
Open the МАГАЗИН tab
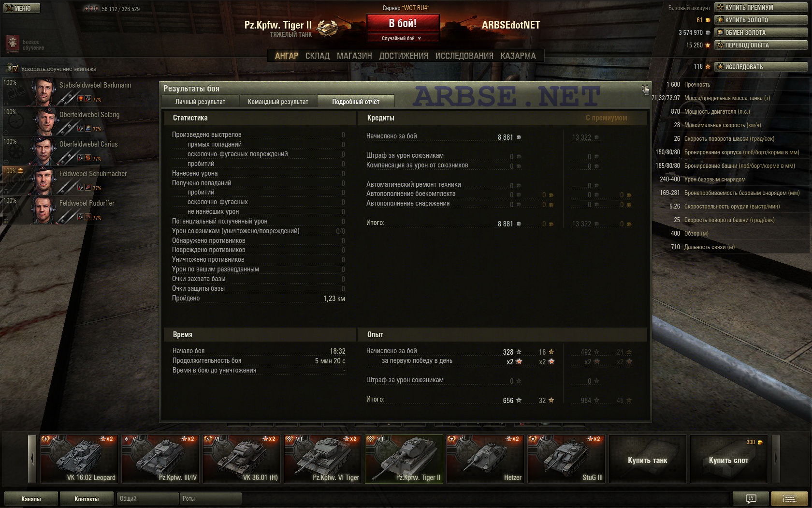(x=354, y=56)
